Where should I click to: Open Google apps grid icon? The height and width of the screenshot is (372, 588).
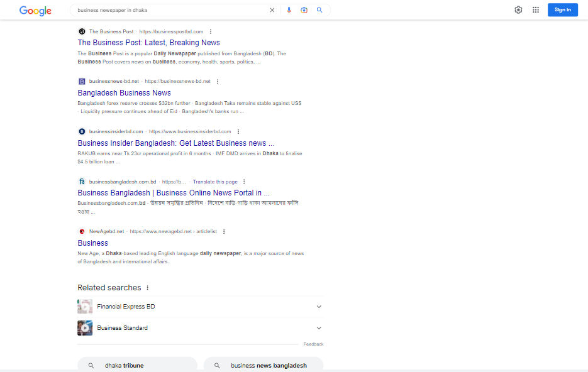(535, 9)
